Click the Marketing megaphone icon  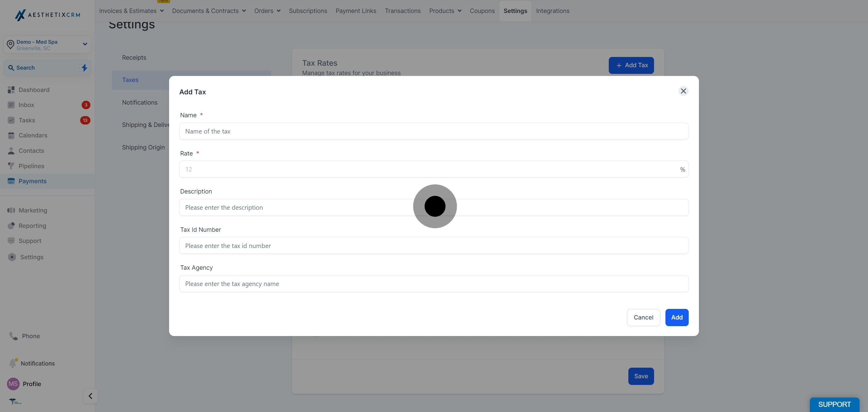[x=11, y=210]
